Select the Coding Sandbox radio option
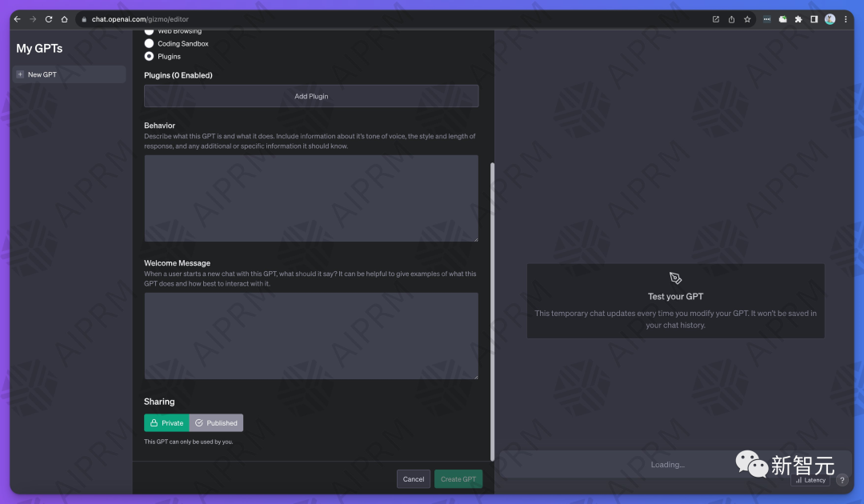Viewport: 864px width, 504px height. 149,43
